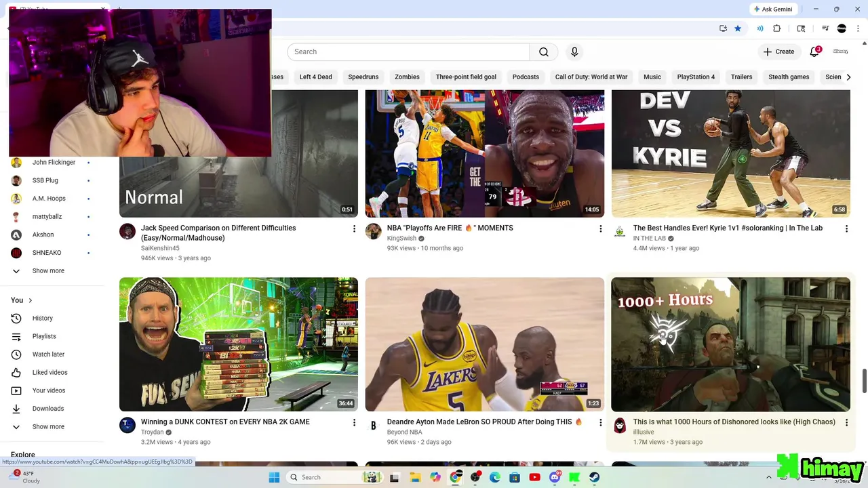This screenshot has height=488, width=868.
Task: Click Ask Gemini button
Action: (x=772, y=9)
